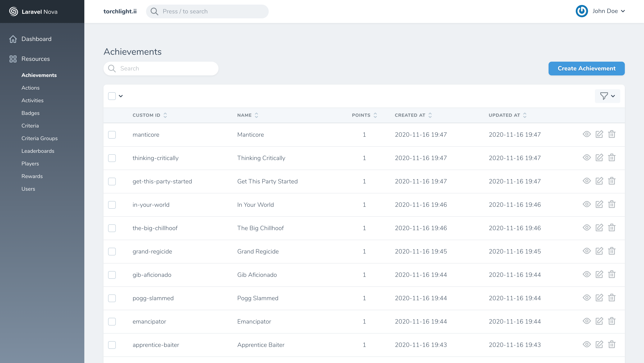Edit the in-your-world achievement

tap(599, 204)
